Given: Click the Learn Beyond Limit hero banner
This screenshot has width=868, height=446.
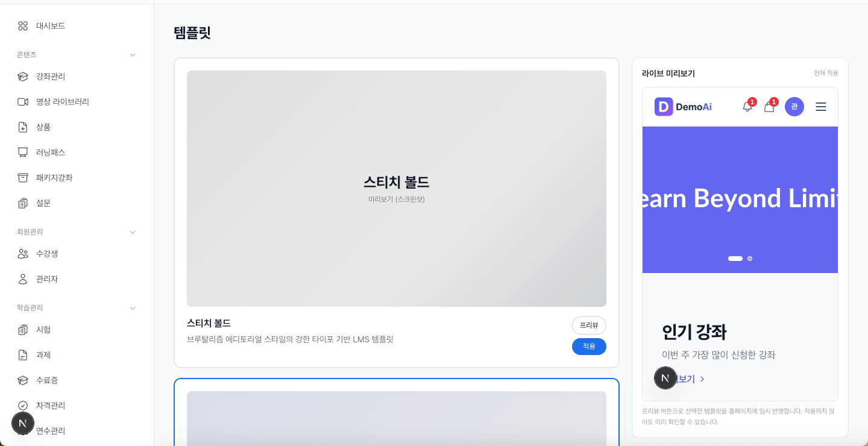Looking at the screenshot, I should pyautogui.click(x=740, y=199).
